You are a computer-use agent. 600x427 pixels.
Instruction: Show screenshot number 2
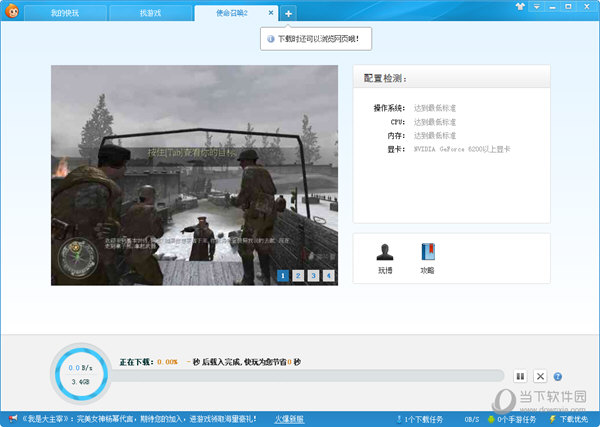(x=298, y=275)
